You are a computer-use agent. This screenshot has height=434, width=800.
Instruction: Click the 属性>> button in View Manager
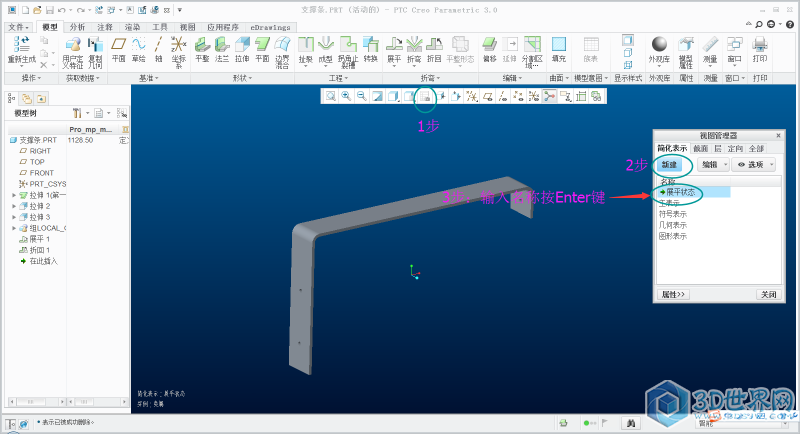click(x=672, y=294)
